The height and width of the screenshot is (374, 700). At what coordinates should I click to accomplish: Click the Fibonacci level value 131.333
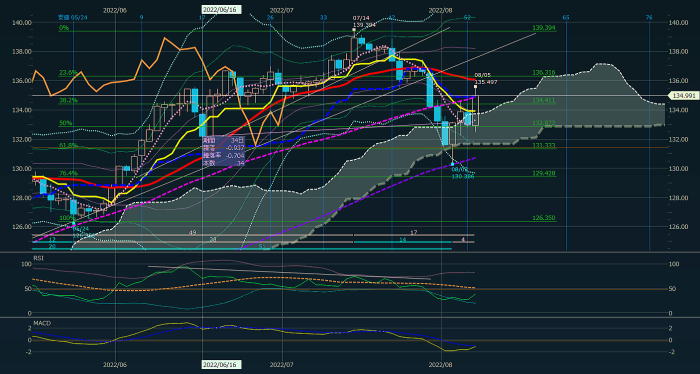[544, 145]
